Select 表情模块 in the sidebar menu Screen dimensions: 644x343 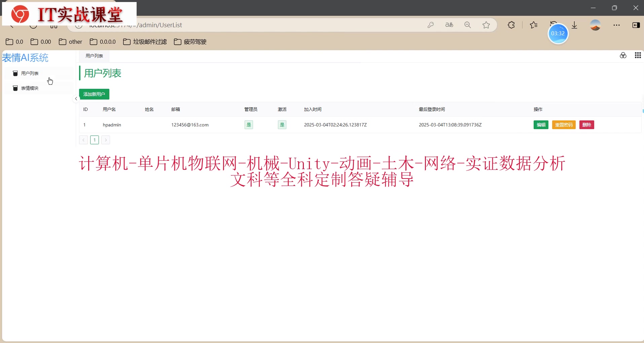[x=38, y=88]
